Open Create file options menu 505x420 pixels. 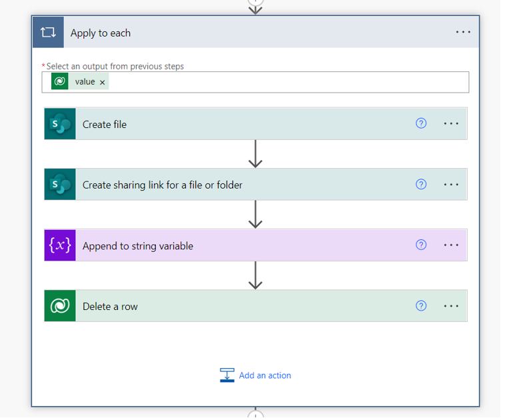click(451, 124)
